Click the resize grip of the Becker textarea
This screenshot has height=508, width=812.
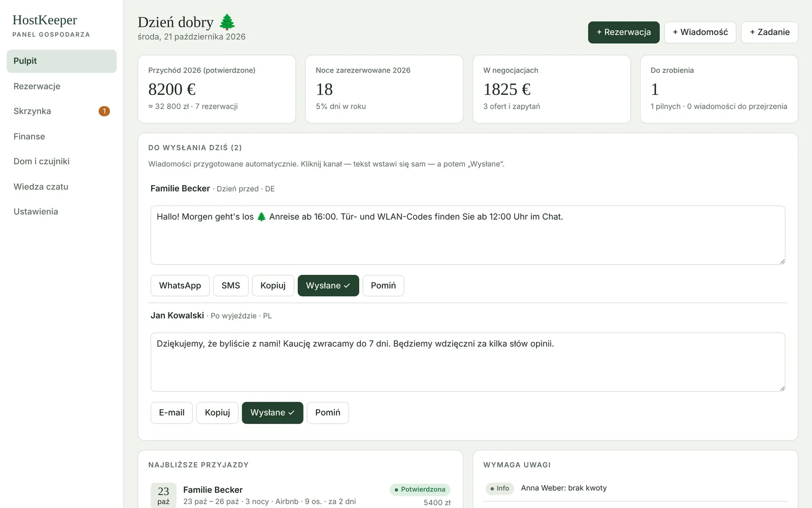pyautogui.click(x=782, y=261)
